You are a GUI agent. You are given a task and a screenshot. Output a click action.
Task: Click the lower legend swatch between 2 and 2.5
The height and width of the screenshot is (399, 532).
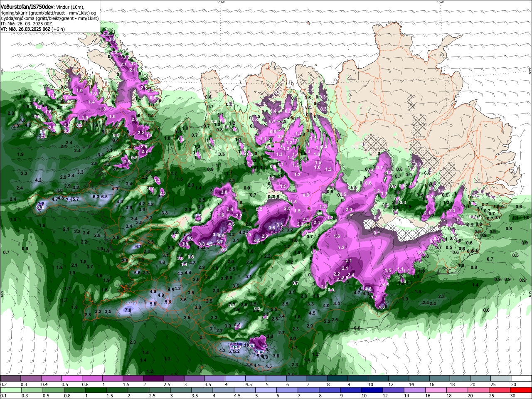pyautogui.click(x=139, y=390)
